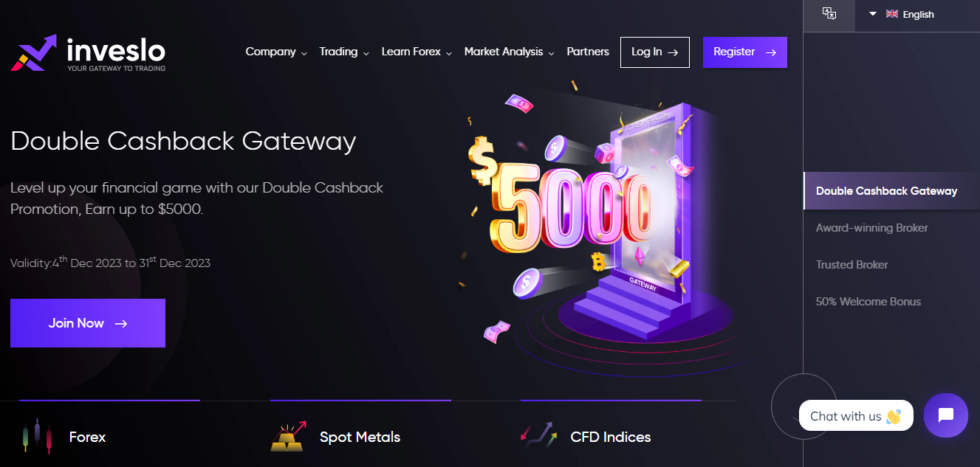Show the 50% Welcome Bonus slide
Viewport: 980px width, 467px height.
click(x=868, y=302)
